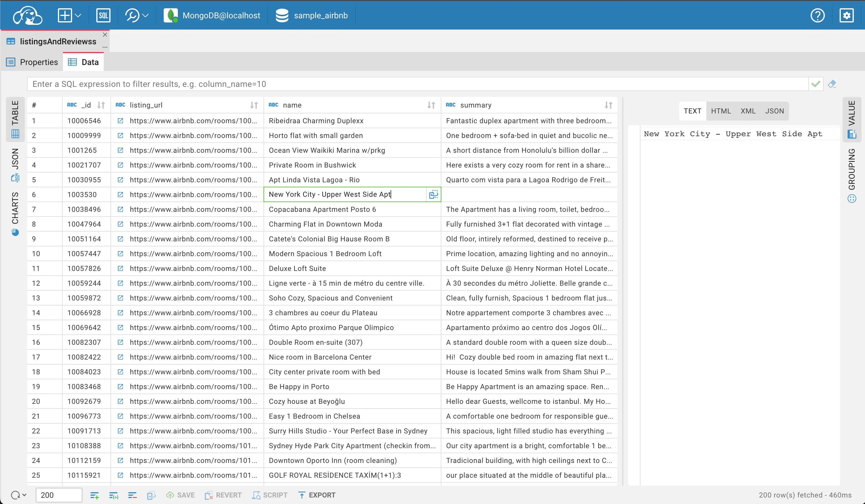
Task: Select the sample_airbnb database
Action: [312, 15]
